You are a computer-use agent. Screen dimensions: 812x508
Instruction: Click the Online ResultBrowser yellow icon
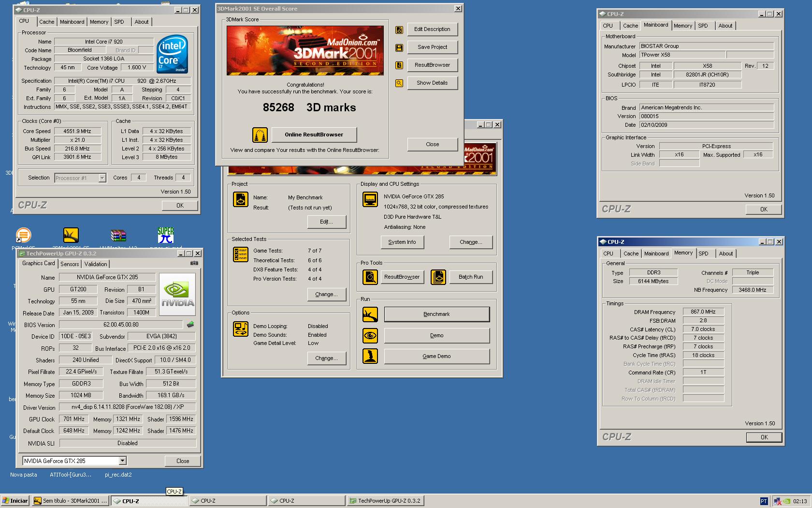tap(260, 135)
